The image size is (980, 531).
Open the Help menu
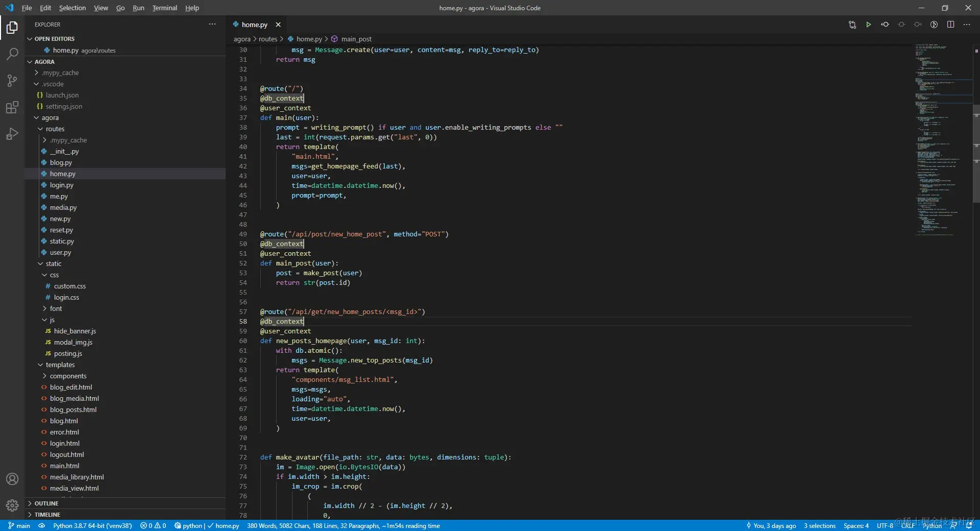pos(192,8)
